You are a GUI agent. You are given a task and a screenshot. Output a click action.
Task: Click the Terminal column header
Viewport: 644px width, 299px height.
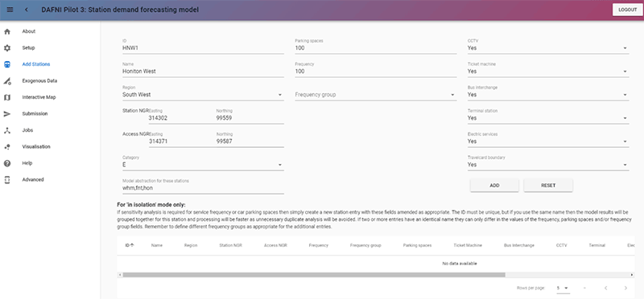pos(597,245)
